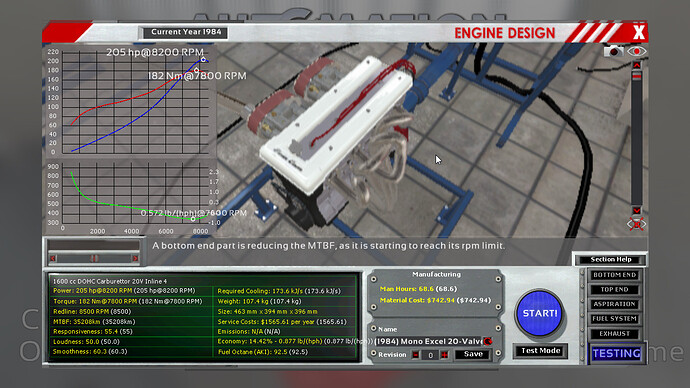The image size is (690, 388).
Task: Click the red reset name icon
Action: tap(488, 341)
